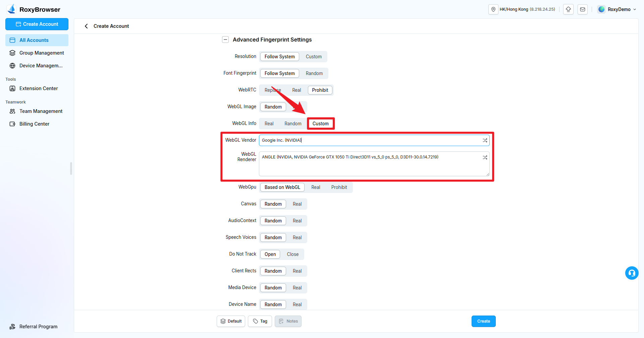Click the Billing Center wallet icon
644x338 pixels.
[12, 124]
